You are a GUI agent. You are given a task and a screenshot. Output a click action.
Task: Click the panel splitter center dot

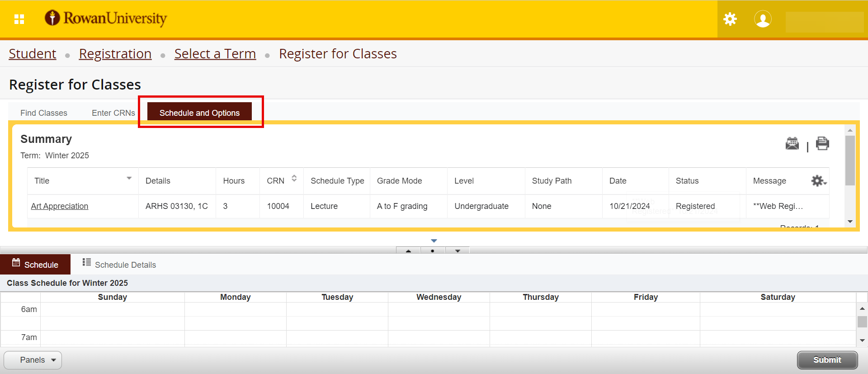point(433,251)
